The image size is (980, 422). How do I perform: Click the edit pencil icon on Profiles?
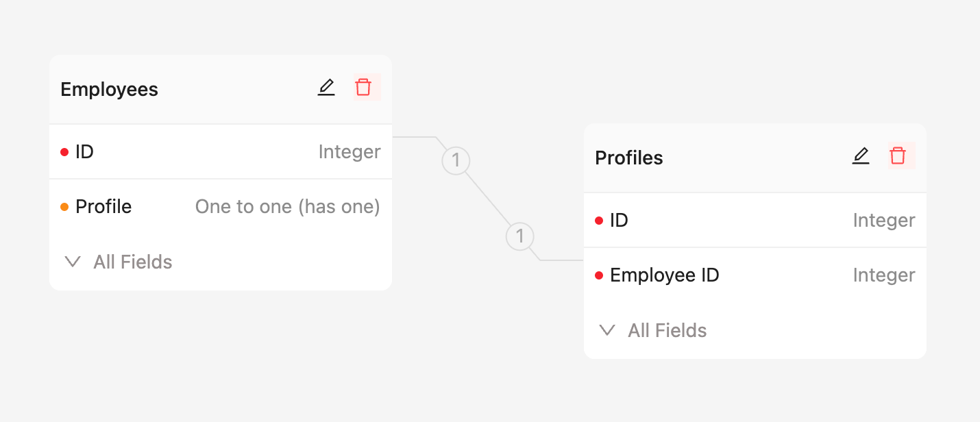click(x=861, y=156)
